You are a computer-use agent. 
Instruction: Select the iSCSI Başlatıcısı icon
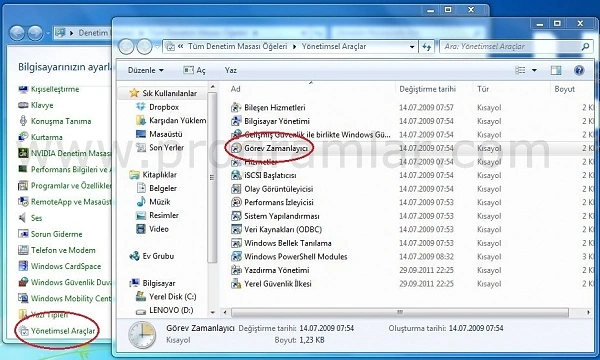236,175
